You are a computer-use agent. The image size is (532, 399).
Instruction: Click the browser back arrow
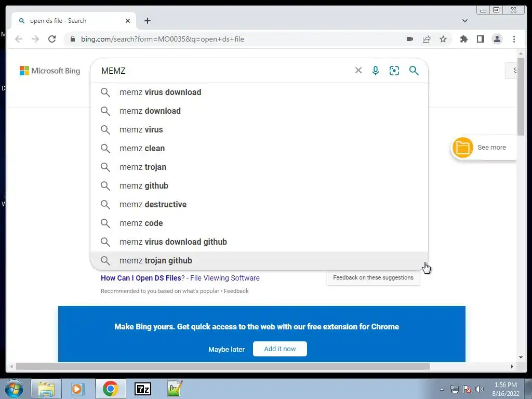pos(19,39)
